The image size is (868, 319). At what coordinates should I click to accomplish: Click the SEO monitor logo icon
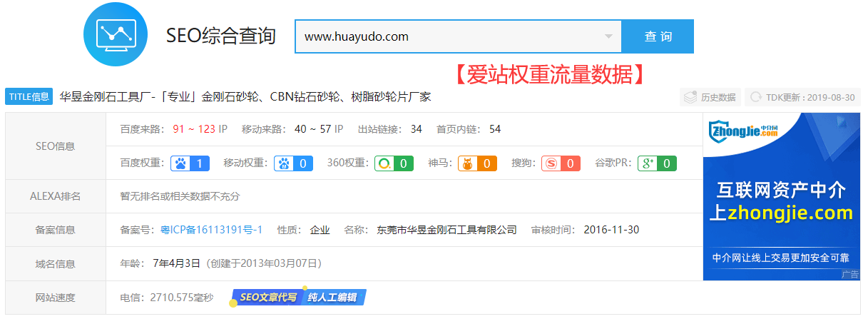[115, 34]
